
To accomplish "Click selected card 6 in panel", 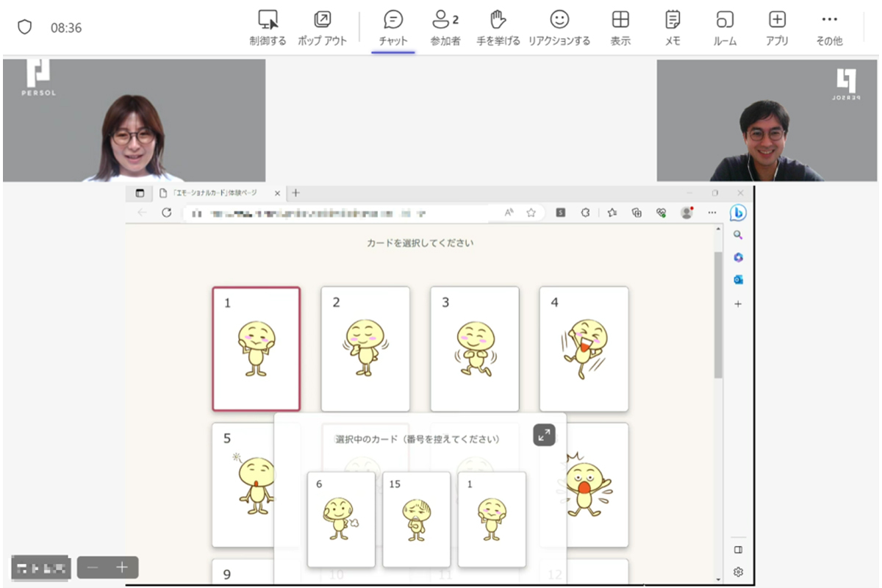I will (341, 520).
